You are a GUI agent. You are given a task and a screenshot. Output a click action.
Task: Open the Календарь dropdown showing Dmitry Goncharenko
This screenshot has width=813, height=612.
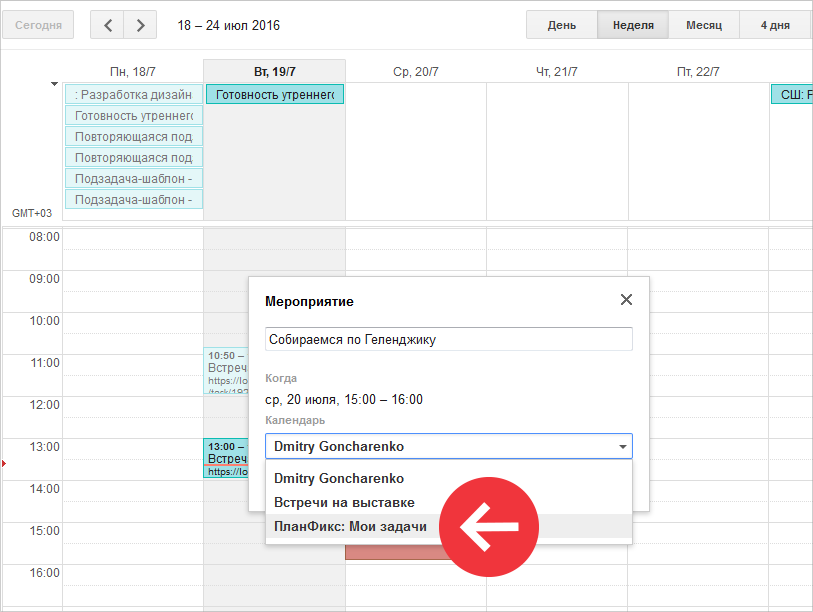pos(448,446)
